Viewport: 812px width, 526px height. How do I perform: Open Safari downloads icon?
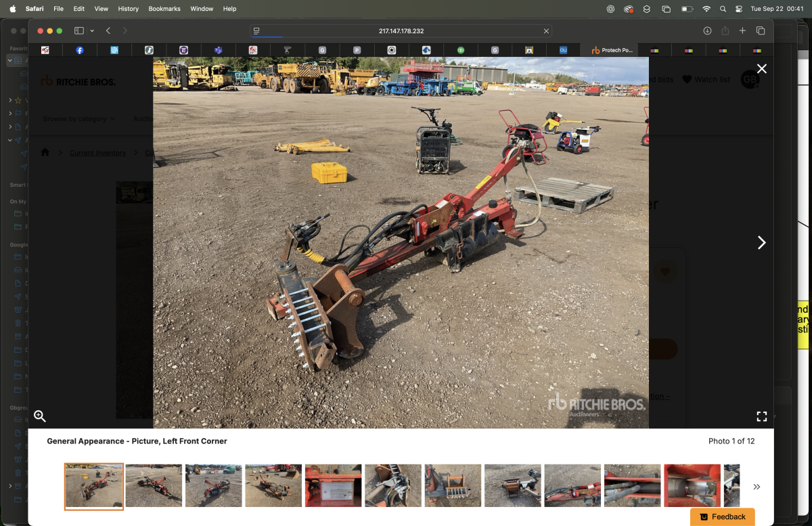click(x=707, y=30)
